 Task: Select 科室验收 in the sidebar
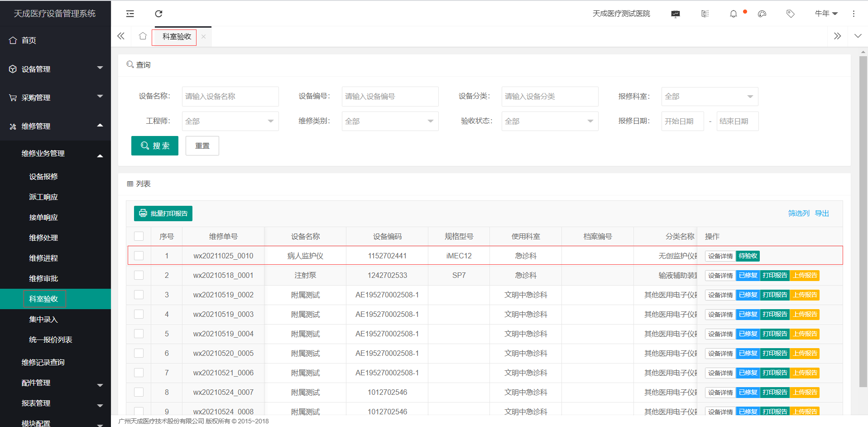click(x=55, y=299)
